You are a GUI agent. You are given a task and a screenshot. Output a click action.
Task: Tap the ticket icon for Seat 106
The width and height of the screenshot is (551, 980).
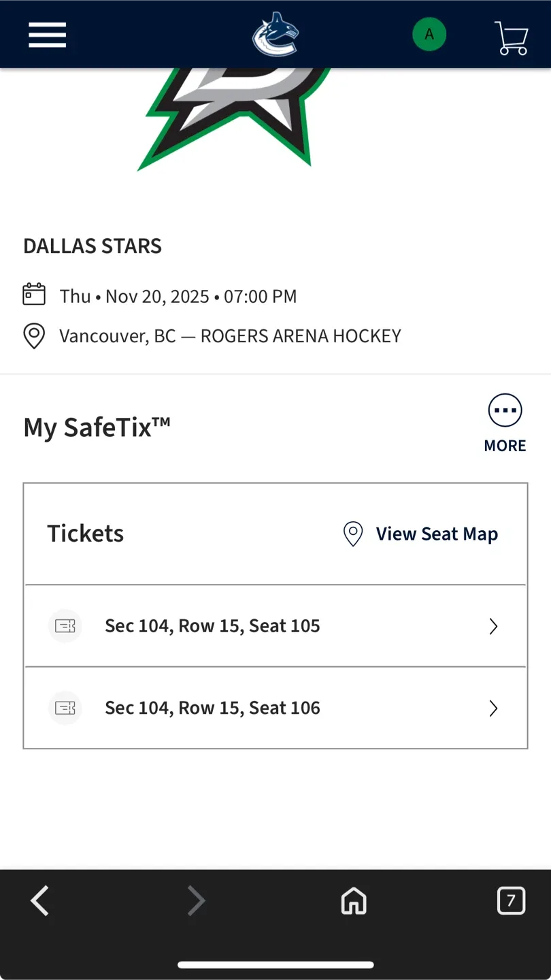[x=65, y=708]
